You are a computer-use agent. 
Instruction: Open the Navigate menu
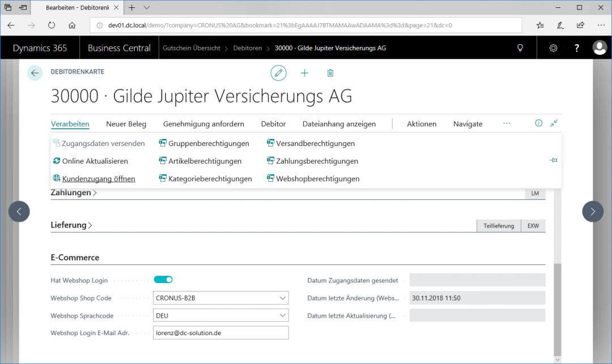(x=467, y=124)
